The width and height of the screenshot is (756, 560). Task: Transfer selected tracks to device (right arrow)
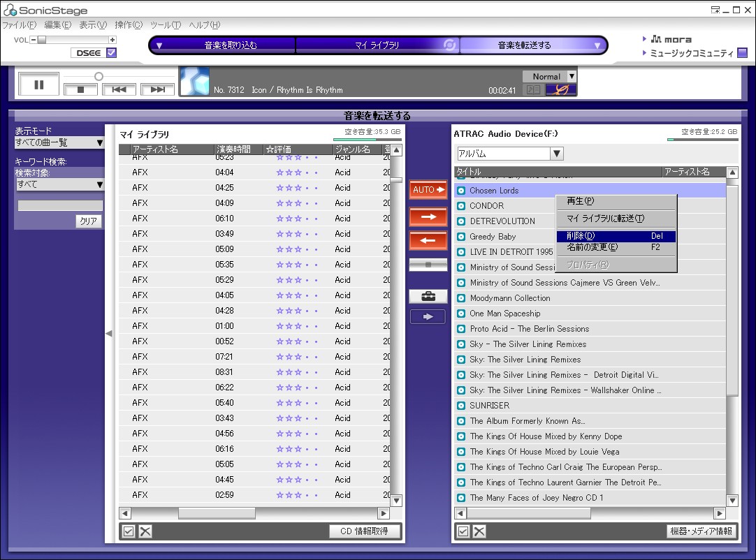(428, 217)
